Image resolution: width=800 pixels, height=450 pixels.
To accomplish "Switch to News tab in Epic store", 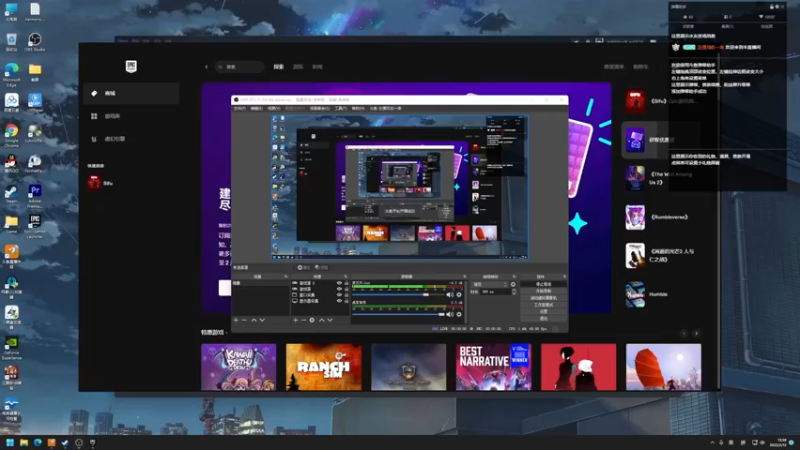I will tap(317, 67).
